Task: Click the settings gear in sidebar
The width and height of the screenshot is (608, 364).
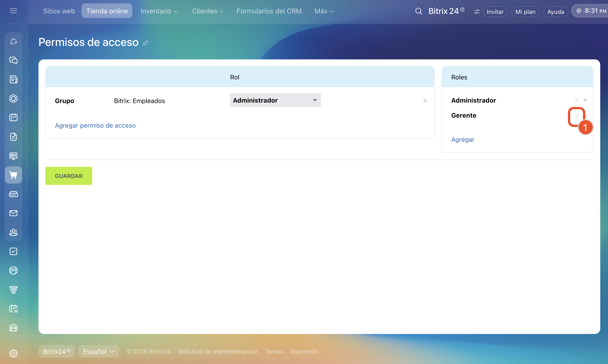Action: [x=13, y=354]
